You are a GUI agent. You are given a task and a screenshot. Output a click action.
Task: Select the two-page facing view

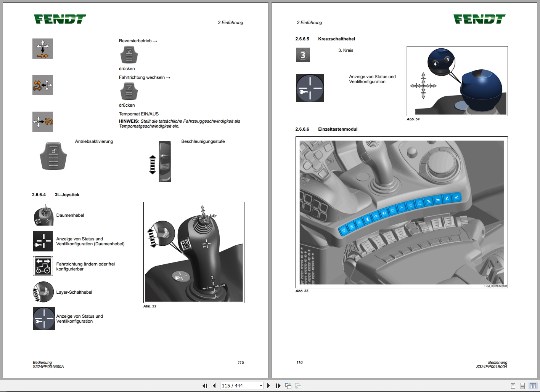[533, 386]
